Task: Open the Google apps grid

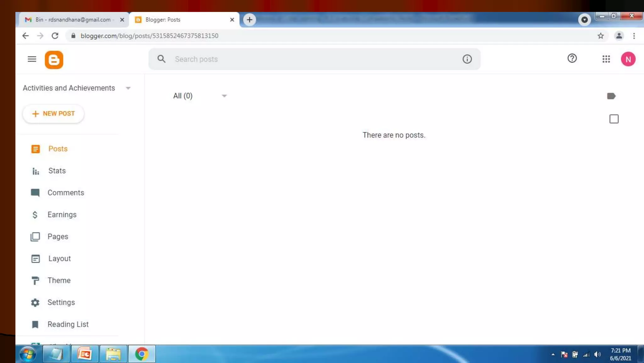Action: [x=606, y=59]
